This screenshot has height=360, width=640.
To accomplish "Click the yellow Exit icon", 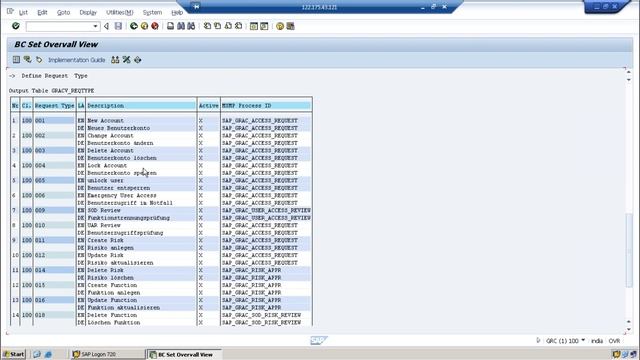I will click(x=144, y=26).
